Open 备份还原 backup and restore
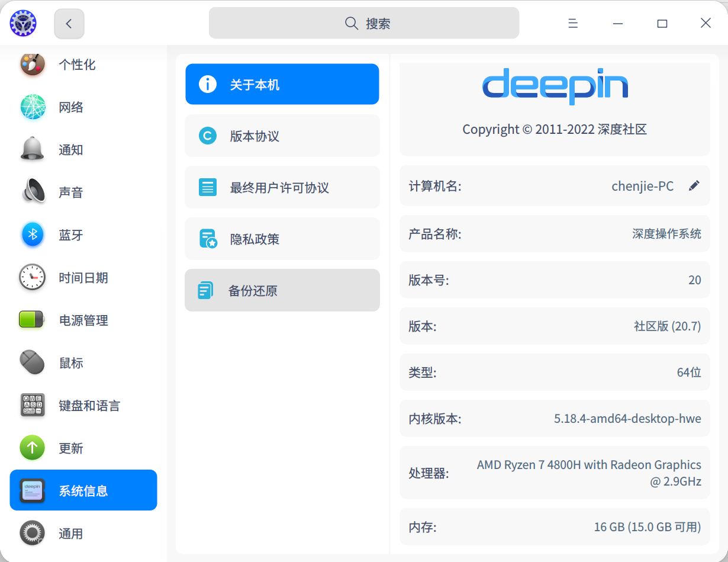The height and width of the screenshot is (562, 728). coord(282,291)
